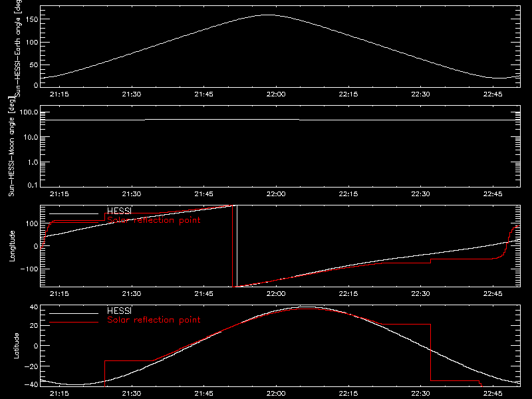Select 22:30 time label under Latitude plot

click(x=420, y=394)
